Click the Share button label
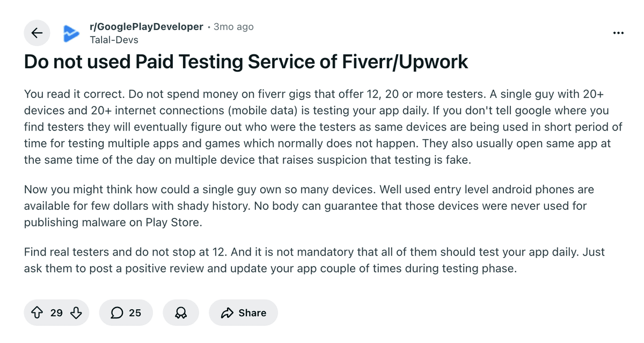 pos(252,312)
